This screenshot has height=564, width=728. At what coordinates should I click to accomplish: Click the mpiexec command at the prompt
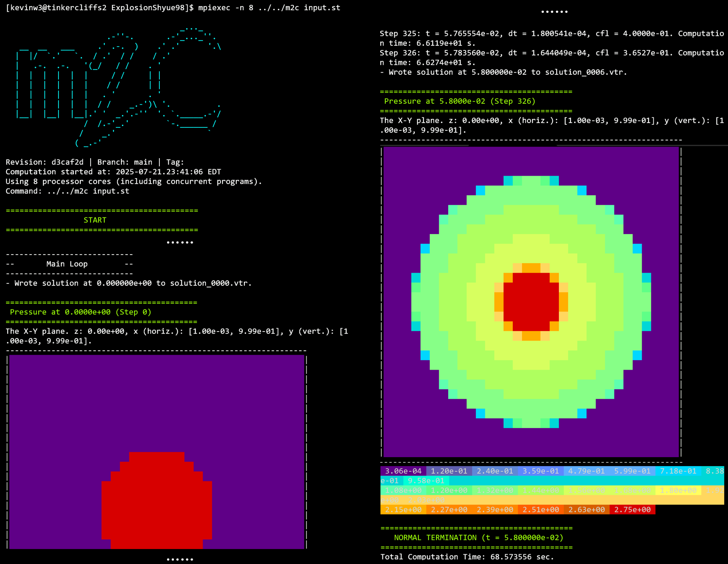269,8
